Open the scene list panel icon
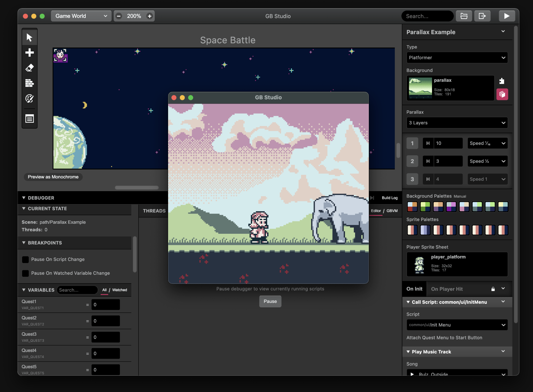 (29, 119)
